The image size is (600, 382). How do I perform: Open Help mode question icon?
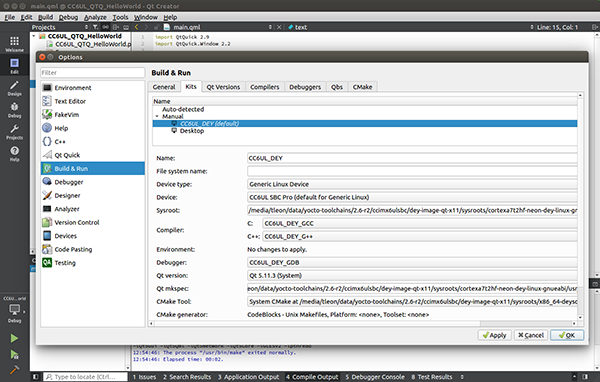(15, 153)
